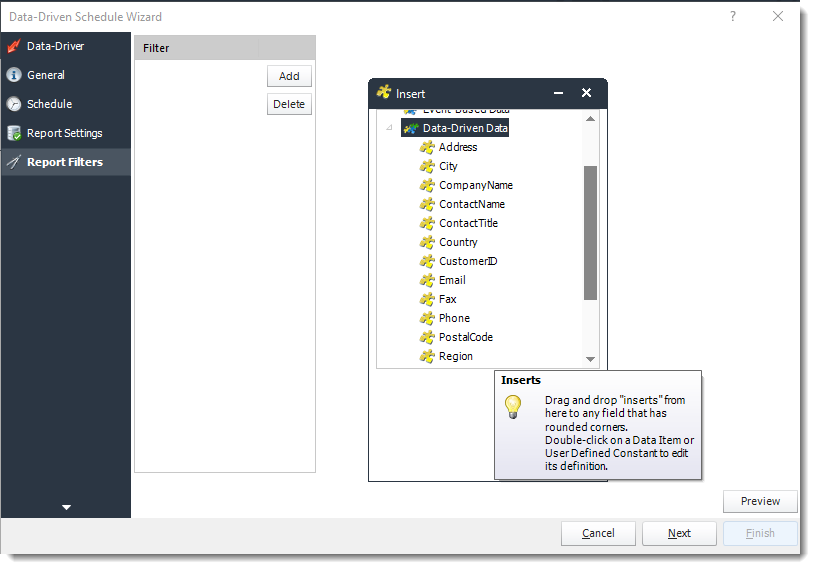The image size is (815, 569).
Task: Select the Phone insert field
Action: (x=454, y=318)
